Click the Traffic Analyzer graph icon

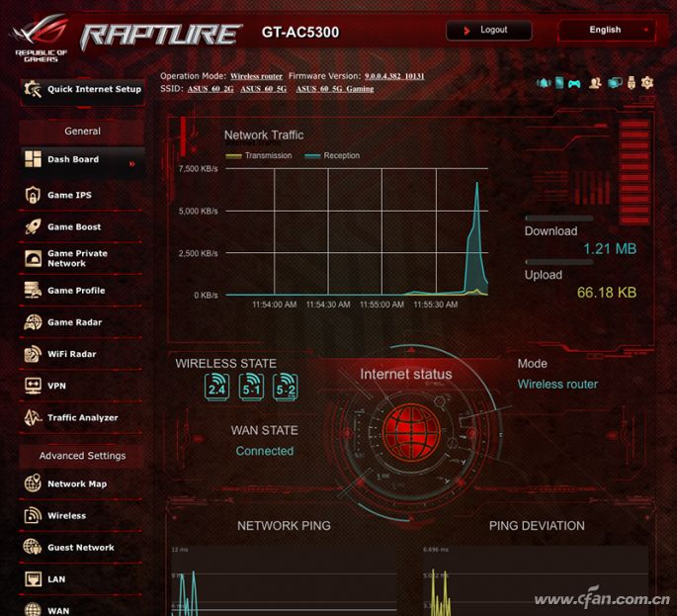[x=33, y=417]
